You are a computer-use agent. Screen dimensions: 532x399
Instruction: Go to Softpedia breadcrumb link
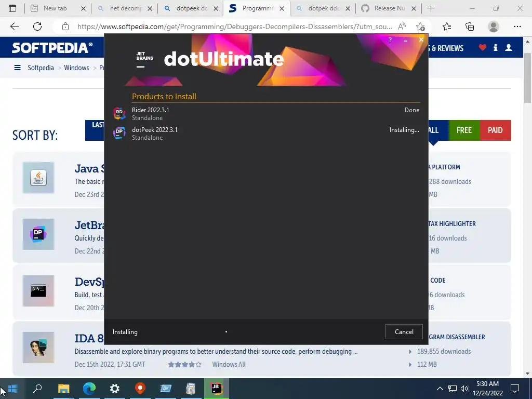(41, 68)
